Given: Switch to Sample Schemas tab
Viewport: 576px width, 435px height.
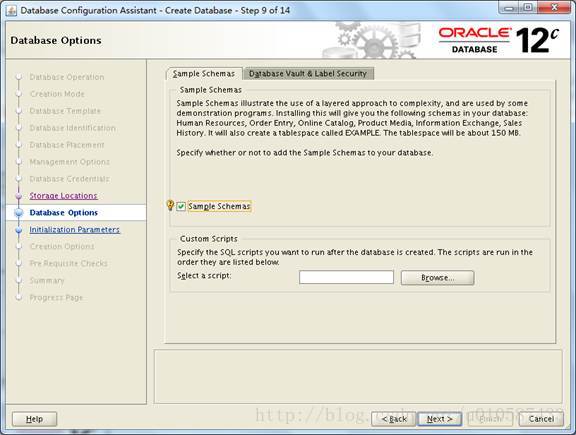Looking at the screenshot, I should click(x=204, y=73).
